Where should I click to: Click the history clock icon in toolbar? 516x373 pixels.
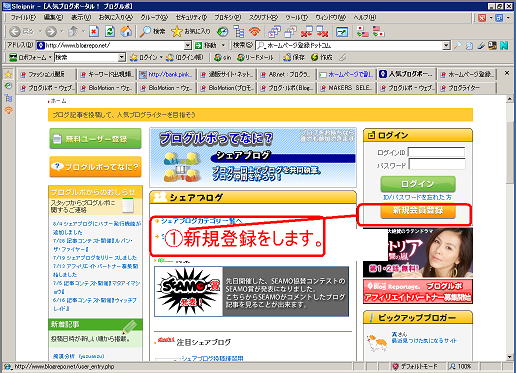point(222,32)
